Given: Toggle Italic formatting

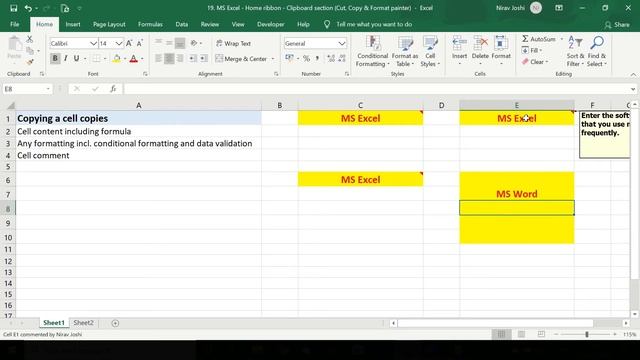Looking at the screenshot, I should coord(66,58).
